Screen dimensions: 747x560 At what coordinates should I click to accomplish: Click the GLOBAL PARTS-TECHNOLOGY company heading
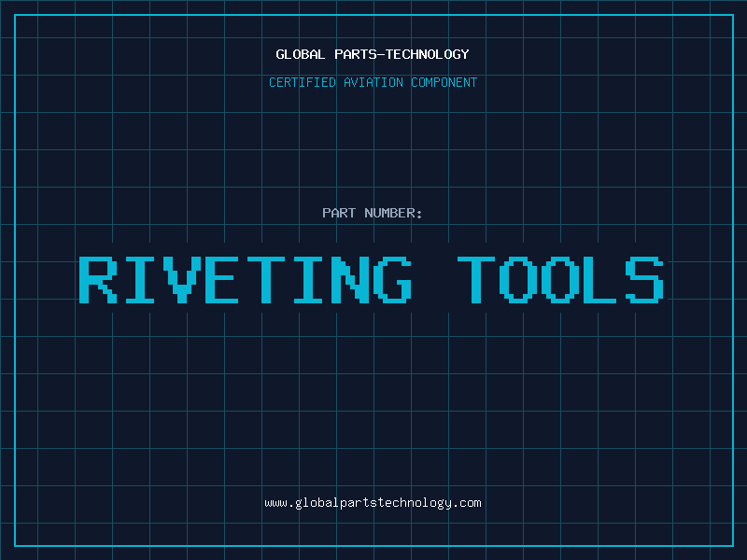(373, 54)
